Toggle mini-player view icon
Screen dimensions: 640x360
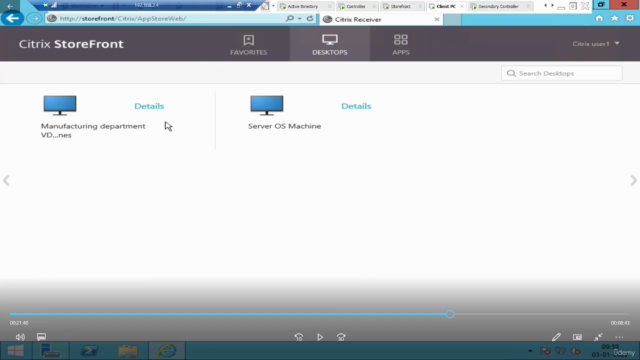577,337
